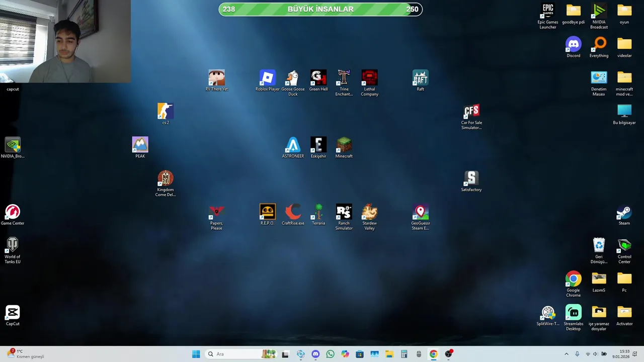Open File Explorer from the taskbar
This screenshot has height=362, width=644.
[x=389, y=354]
